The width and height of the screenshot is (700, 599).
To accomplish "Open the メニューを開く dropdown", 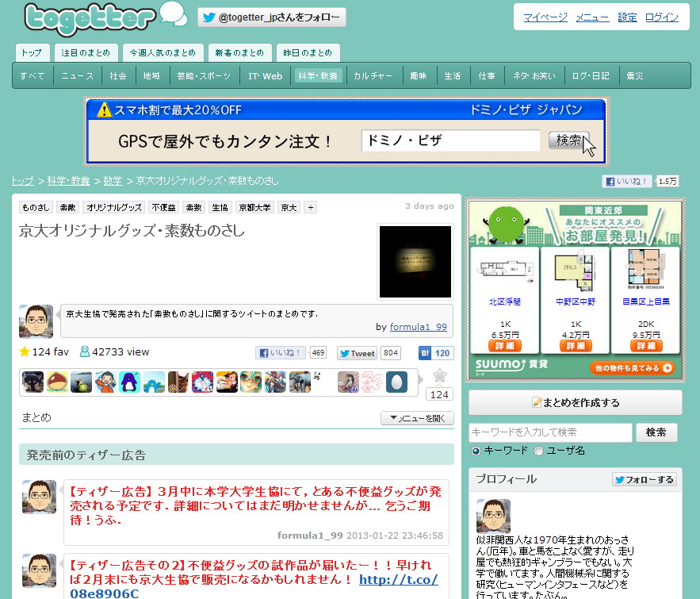I will [x=415, y=418].
